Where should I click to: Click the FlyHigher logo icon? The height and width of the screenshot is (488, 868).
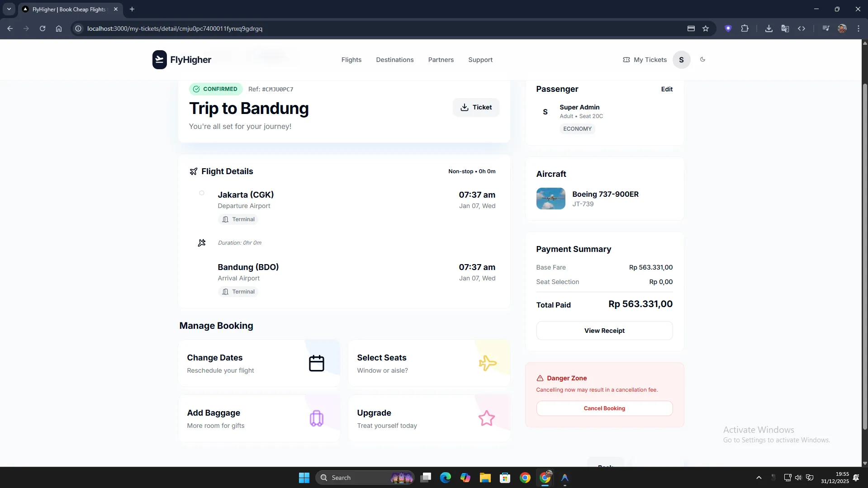tap(159, 60)
